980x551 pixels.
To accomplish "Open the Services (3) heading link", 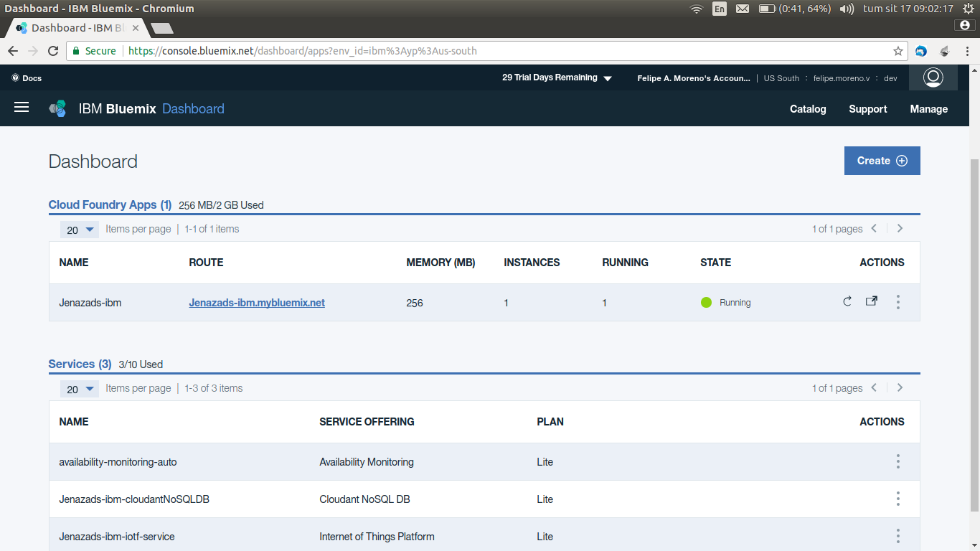I will [x=80, y=364].
